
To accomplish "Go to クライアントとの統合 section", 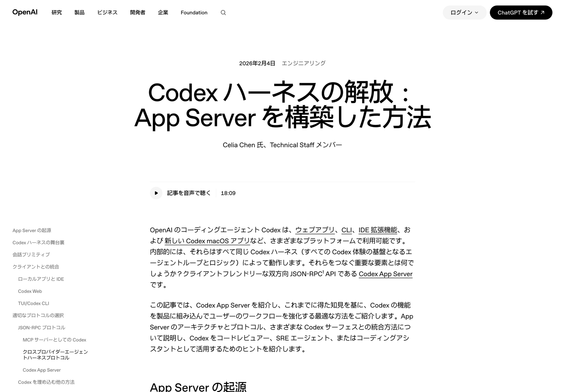I will tap(36, 267).
